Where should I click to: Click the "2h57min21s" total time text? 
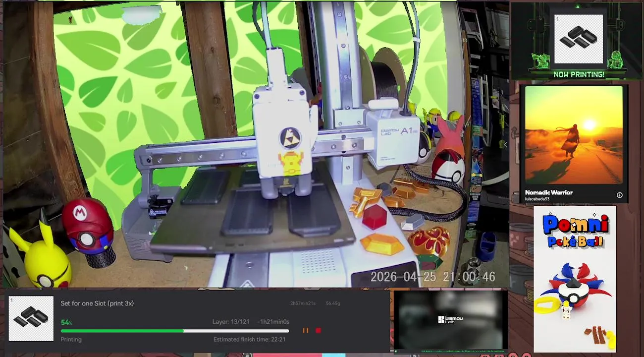tap(303, 303)
